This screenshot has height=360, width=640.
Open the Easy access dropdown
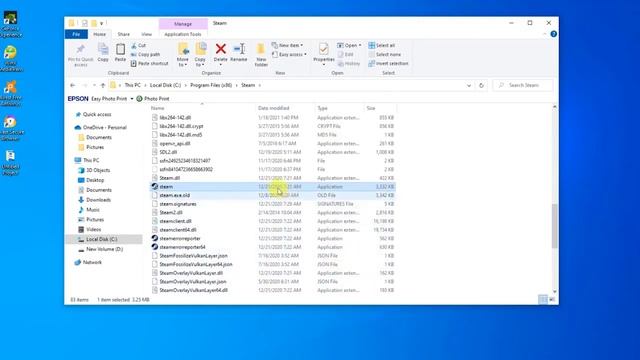point(289,55)
